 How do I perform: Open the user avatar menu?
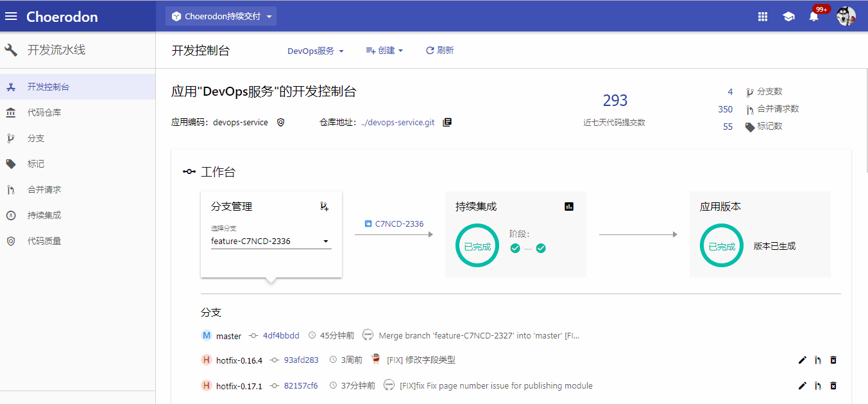[846, 16]
